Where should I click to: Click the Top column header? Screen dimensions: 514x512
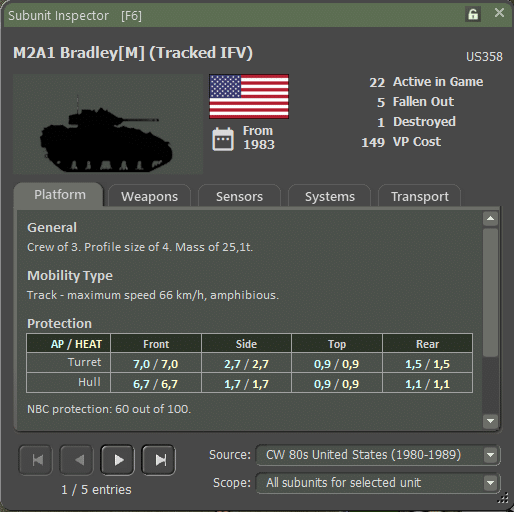point(337,344)
